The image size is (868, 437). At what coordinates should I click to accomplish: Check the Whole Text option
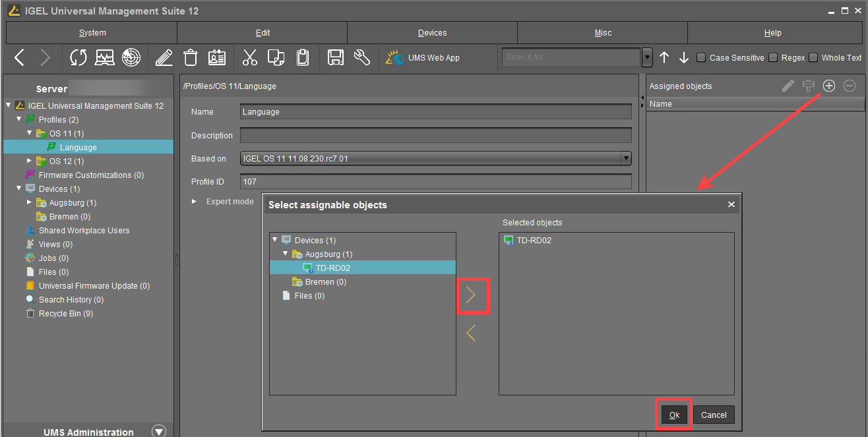tap(813, 57)
